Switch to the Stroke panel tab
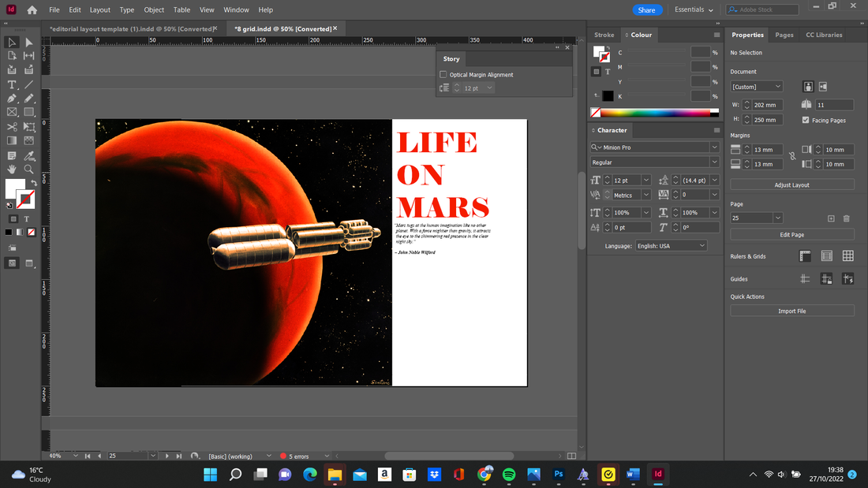The image size is (868, 488). coord(604,35)
